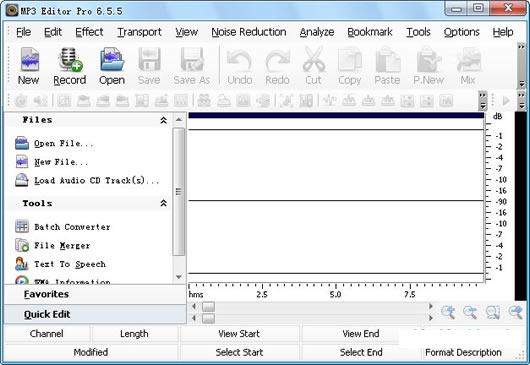
Task: Open an audio file via toolbar Open
Action: click(112, 66)
